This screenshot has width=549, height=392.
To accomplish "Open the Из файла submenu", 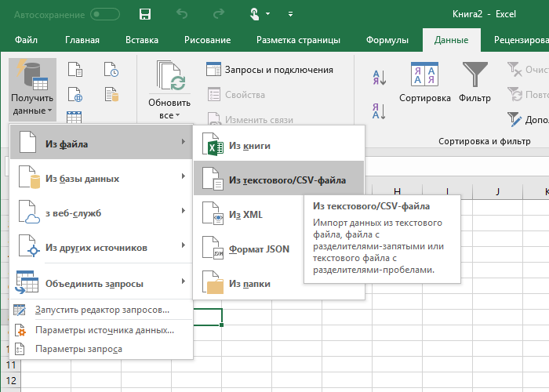I will (101, 142).
